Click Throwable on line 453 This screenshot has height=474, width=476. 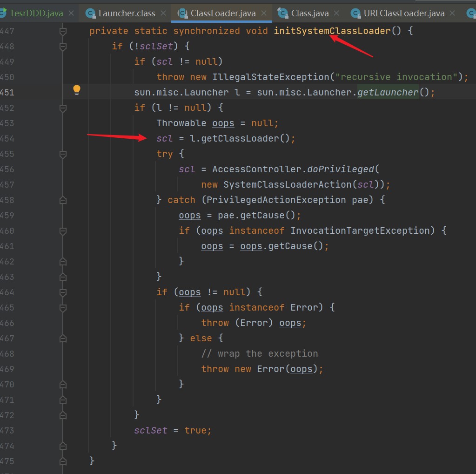pos(181,123)
